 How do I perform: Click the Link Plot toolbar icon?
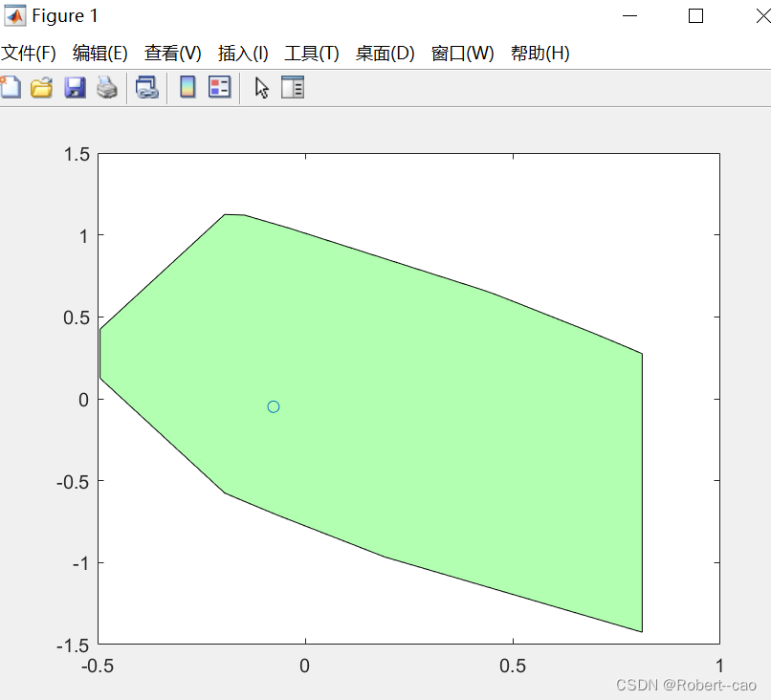[x=147, y=88]
